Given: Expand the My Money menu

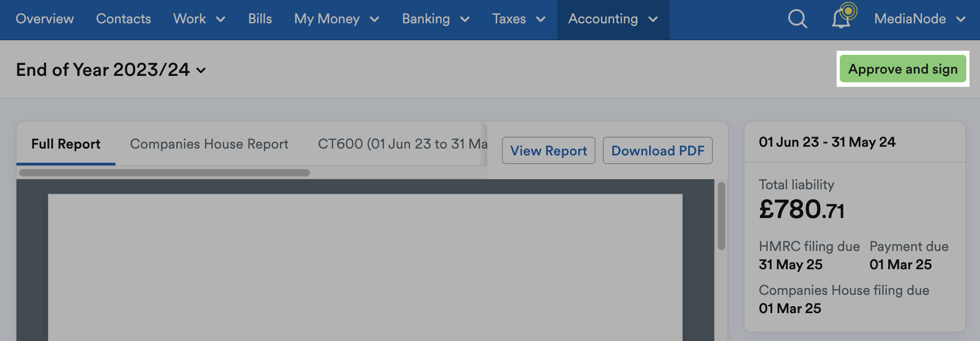Looking at the screenshot, I should [337, 19].
